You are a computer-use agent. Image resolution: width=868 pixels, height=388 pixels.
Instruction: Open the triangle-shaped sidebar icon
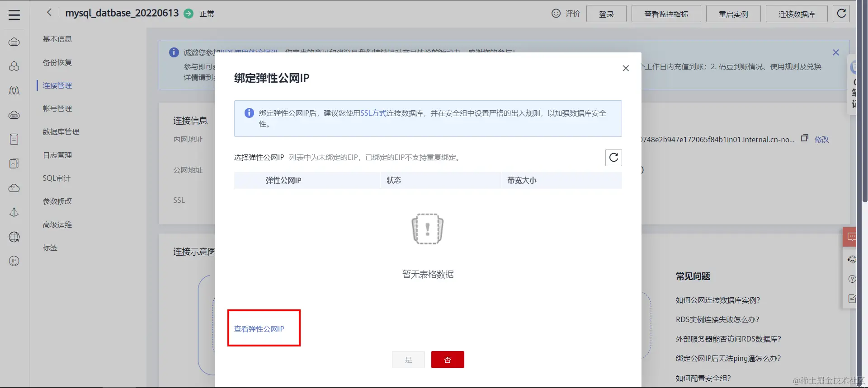[14, 212]
